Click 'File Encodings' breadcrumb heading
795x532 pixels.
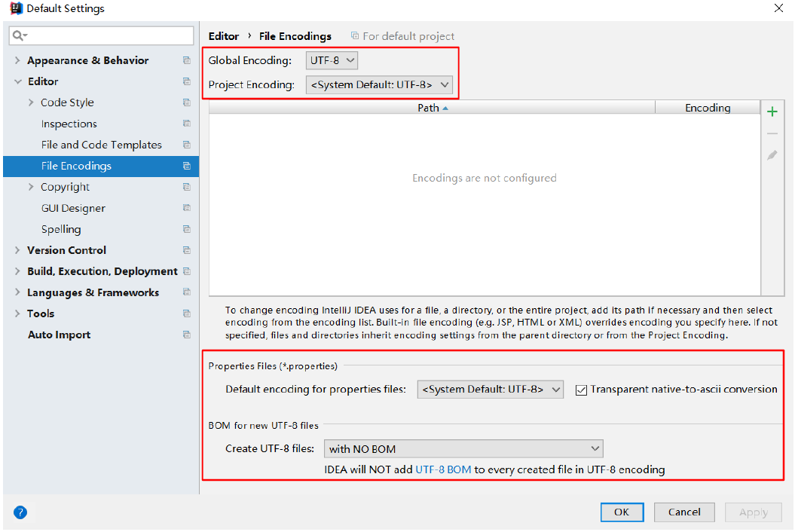[295, 36]
